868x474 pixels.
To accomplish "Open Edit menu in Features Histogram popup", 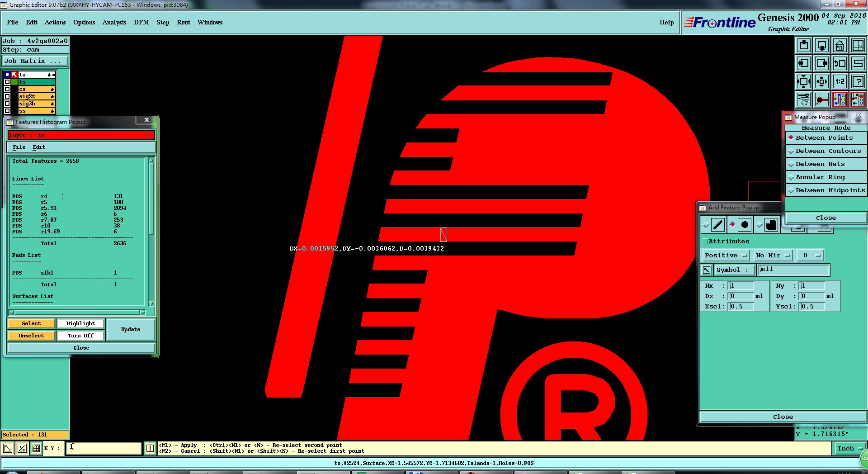I will [39, 147].
